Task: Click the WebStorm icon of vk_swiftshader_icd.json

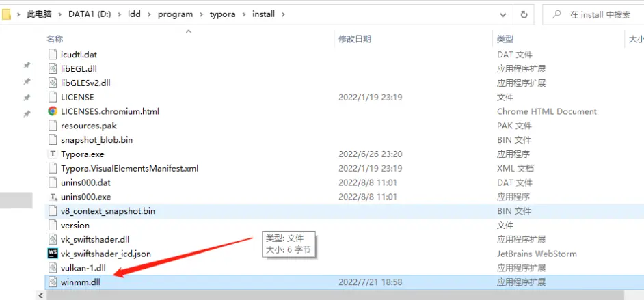Action: 53,254
